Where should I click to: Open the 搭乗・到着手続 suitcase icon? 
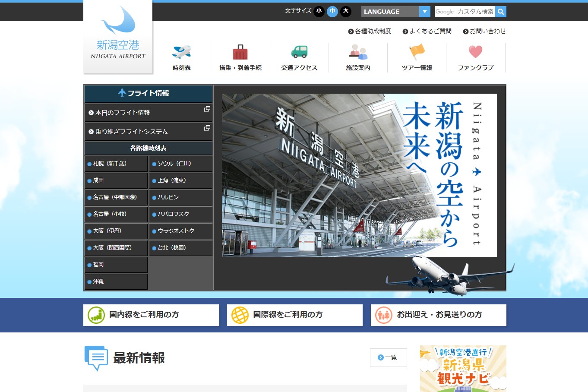click(x=240, y=52)
